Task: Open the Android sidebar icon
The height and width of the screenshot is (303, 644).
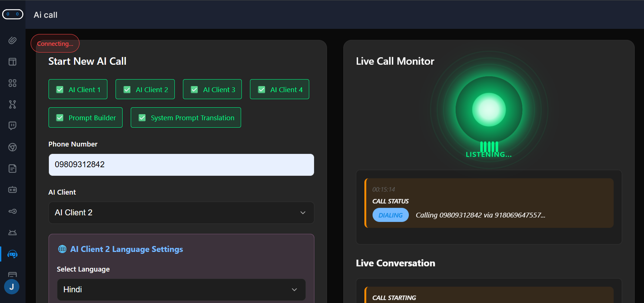Action: pos(13,233)
